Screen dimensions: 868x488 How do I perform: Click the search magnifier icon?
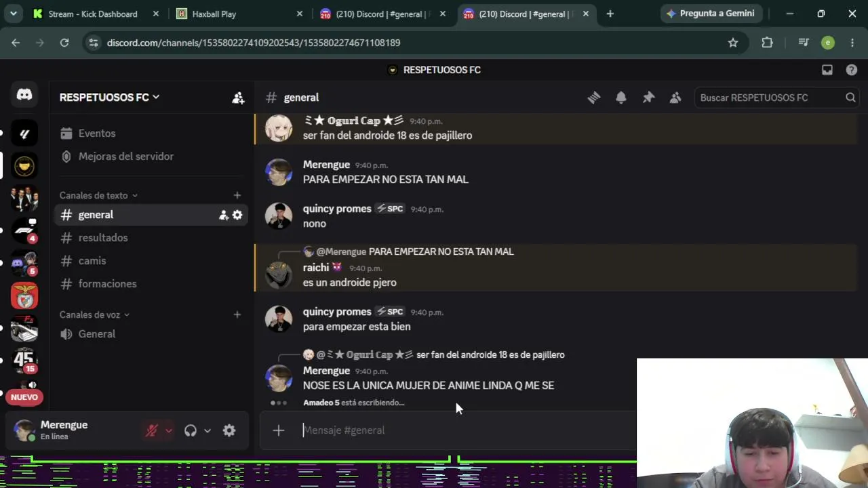point(850,98)
